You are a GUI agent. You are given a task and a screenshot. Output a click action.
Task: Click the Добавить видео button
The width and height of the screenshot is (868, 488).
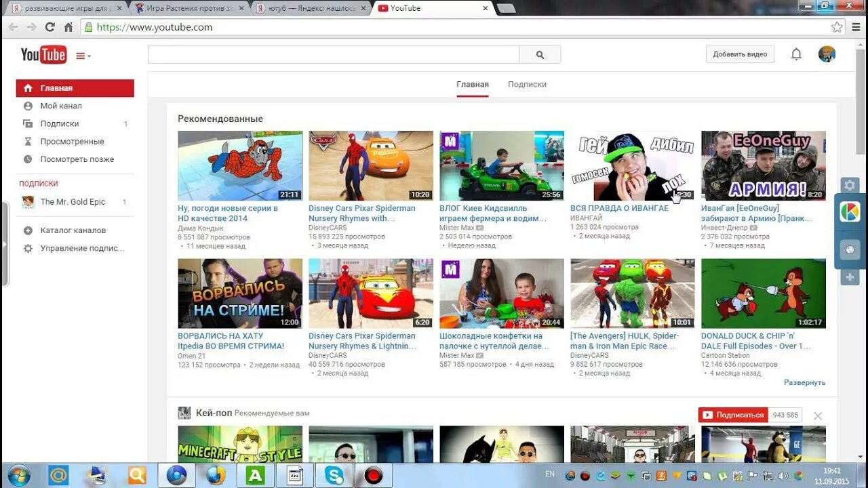point(740,54)
